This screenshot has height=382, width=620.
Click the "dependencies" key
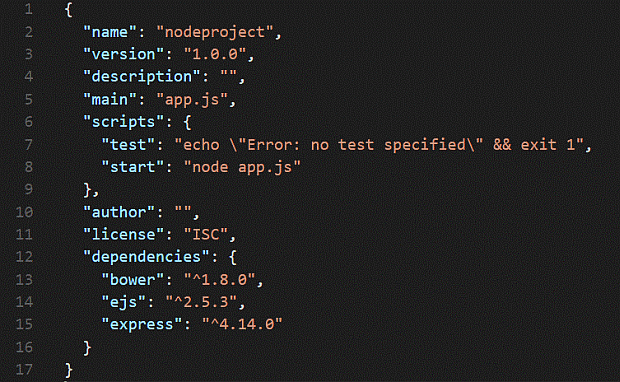click(x=146, y=257)
